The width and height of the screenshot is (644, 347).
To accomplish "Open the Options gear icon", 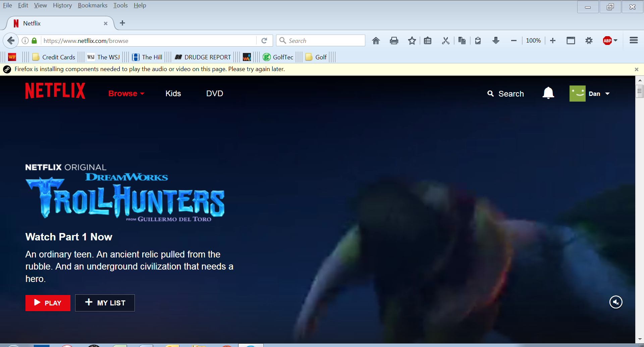I will click(x=589, y=41).
